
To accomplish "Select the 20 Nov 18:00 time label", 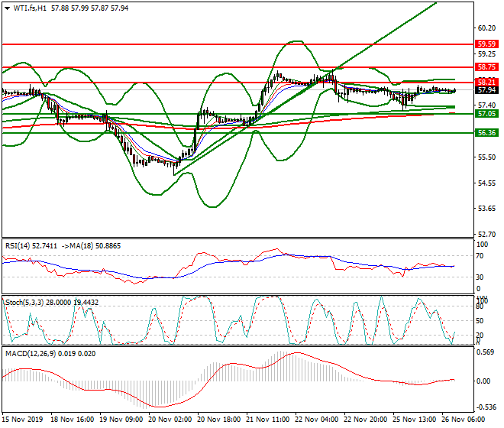I will point(218,420).
